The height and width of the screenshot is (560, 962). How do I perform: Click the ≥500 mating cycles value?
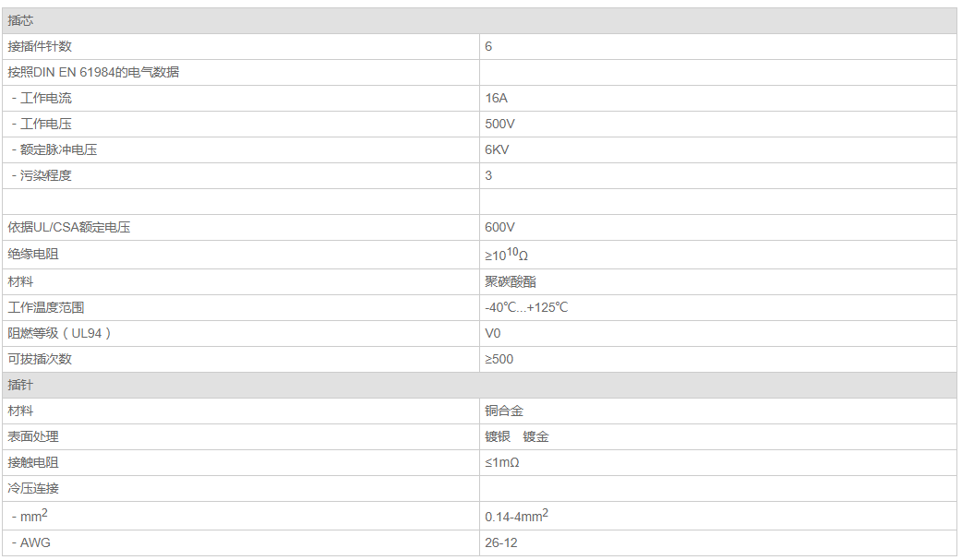point(499,359)
